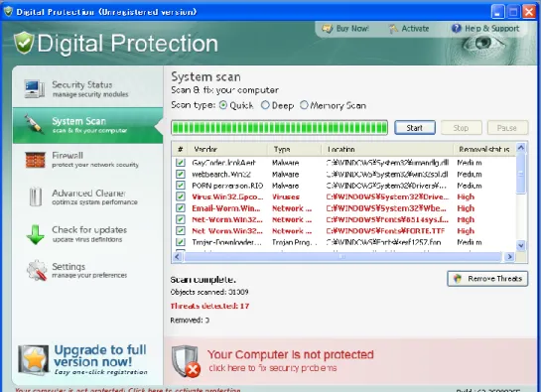The height and width of the screenshot is (392, 541).
Task: Sort by the Location column header
Action: [x=387, y=149]
